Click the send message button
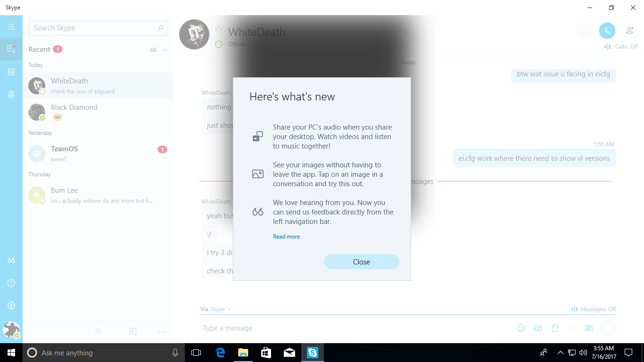Viewport: 644px width, 362px height. pos(608,328)
